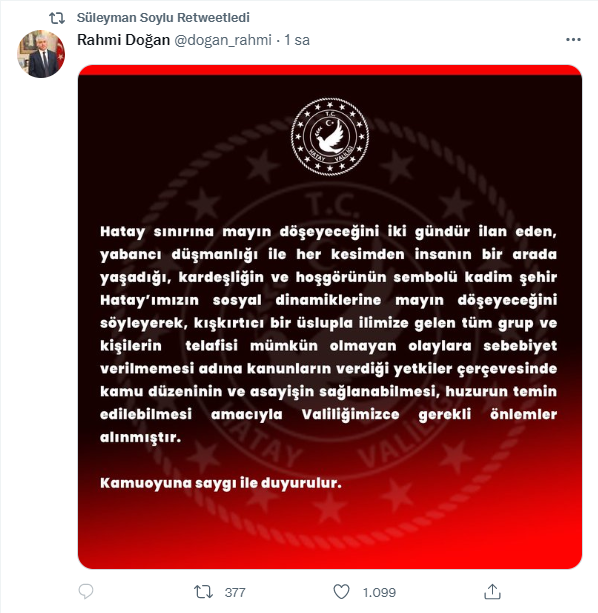Open the tweet via the 1 sa timestamp
This screenshot has width=598, height=613.
coord(297,40)
